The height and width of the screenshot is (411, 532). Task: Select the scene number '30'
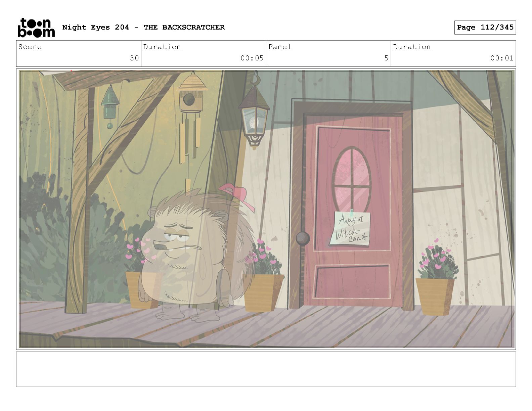coord(134,58)
